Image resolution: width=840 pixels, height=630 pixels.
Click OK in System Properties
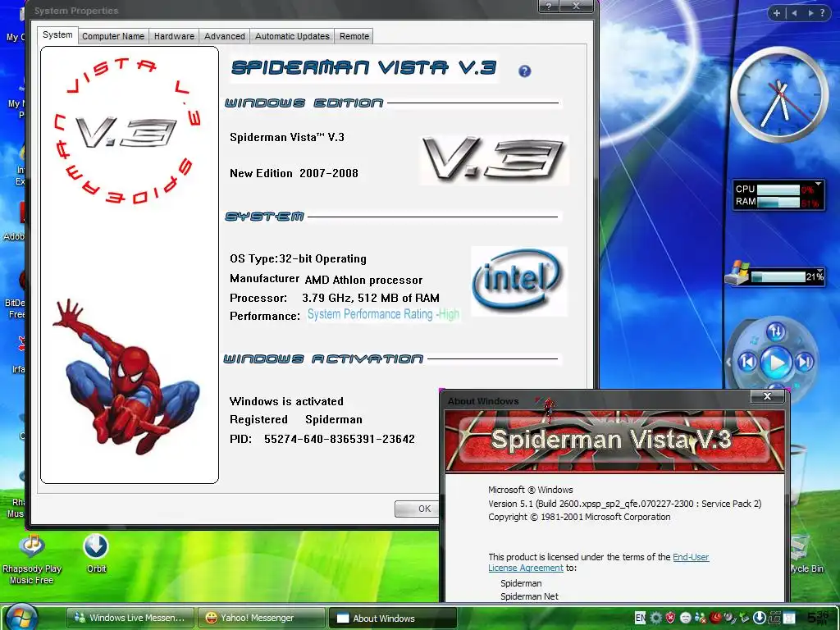point(418,509)
